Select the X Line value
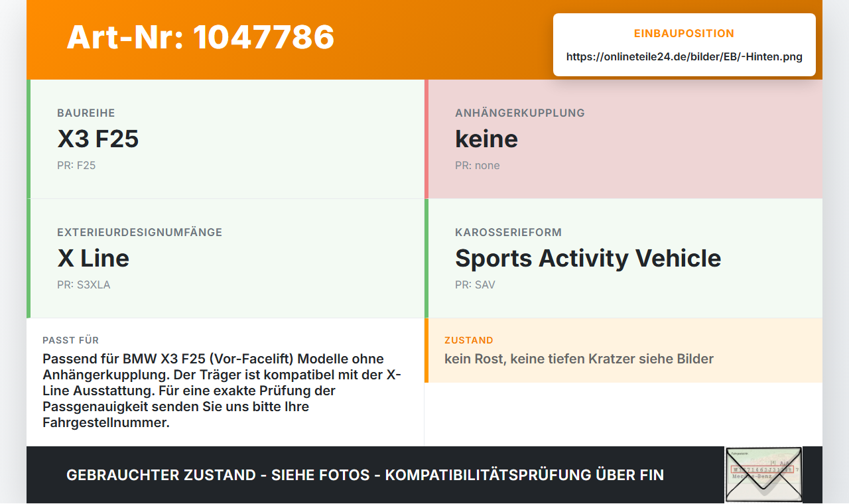 pyautogui.click(x=94, y=258)
